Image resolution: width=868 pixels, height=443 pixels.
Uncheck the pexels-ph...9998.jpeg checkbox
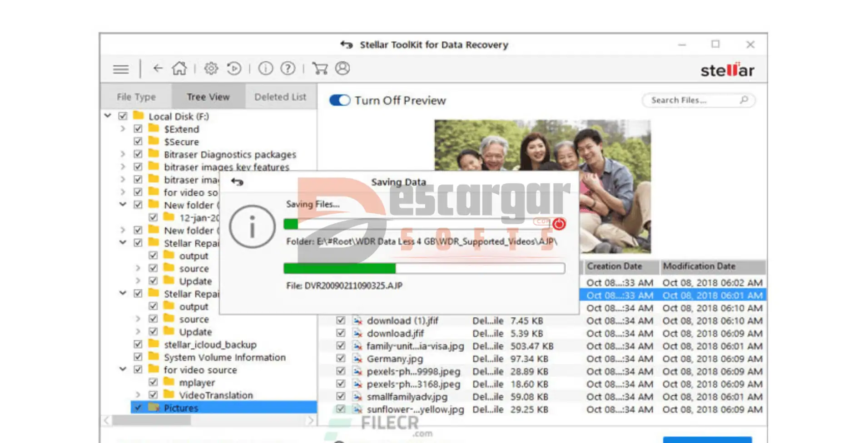(341, 371)
